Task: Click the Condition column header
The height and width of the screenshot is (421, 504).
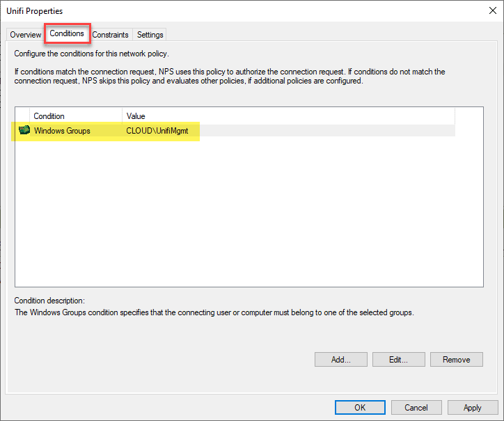Action: (x=75, y=116)
